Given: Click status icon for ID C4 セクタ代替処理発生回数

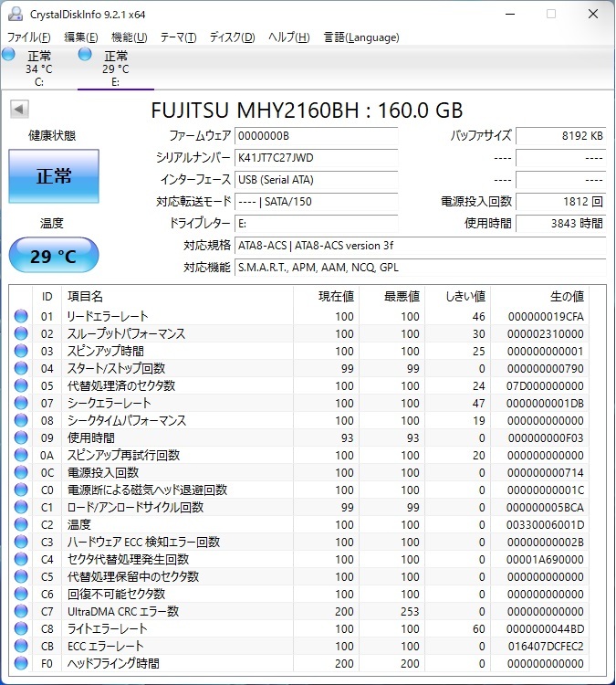Looking at the screenshot, I should 21,559.
